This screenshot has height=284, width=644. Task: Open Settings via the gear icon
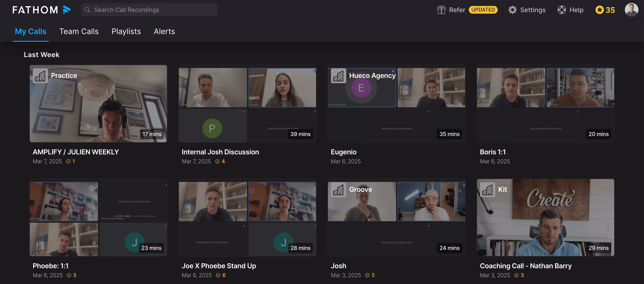point(512,10)
